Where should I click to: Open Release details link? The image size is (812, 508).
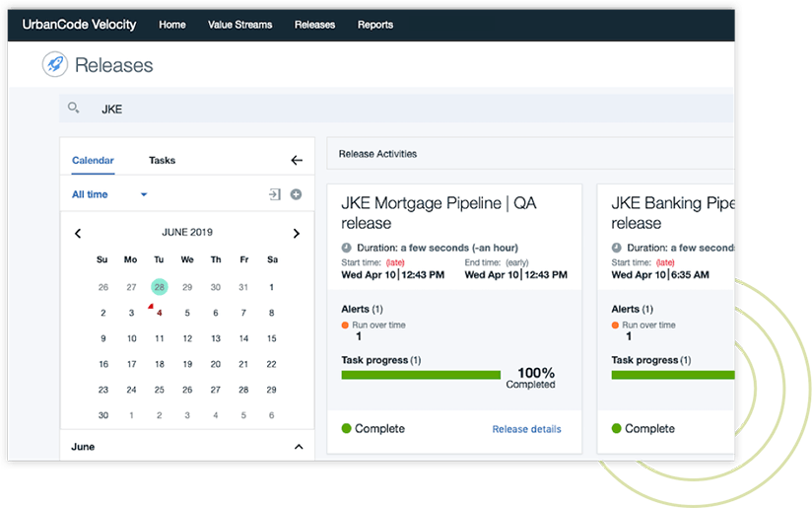[x=526, y=429]
